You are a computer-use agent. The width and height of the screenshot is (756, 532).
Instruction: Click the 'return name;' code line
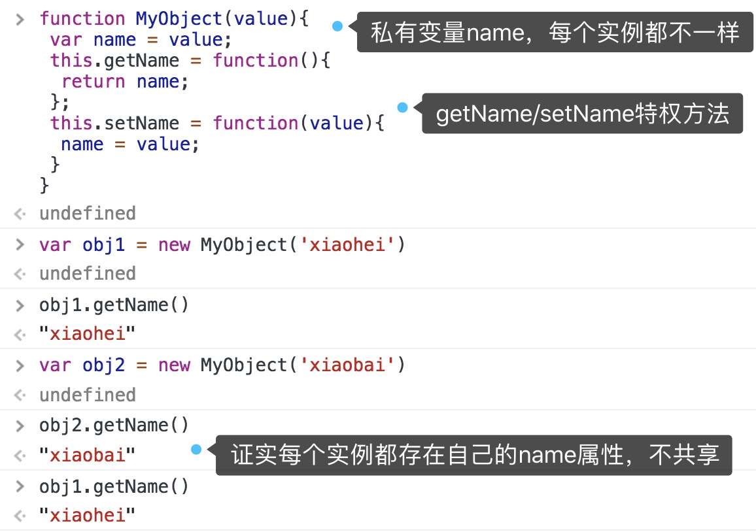click(125, 82)
